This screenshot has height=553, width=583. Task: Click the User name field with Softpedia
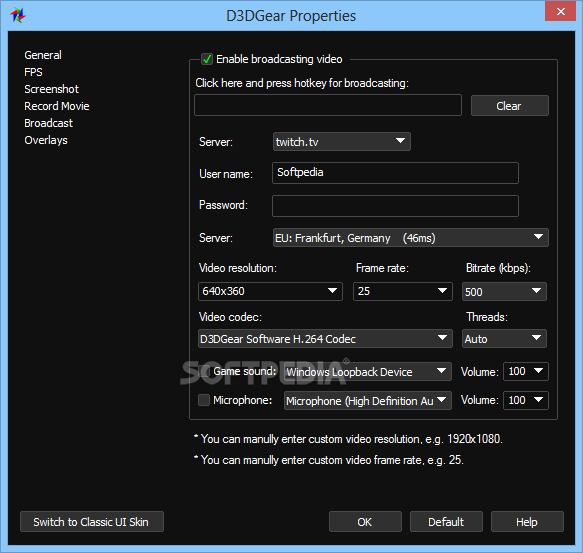395,173
